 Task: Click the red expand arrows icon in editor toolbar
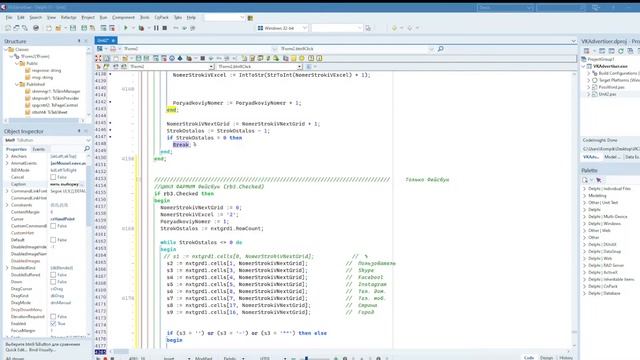98,58
